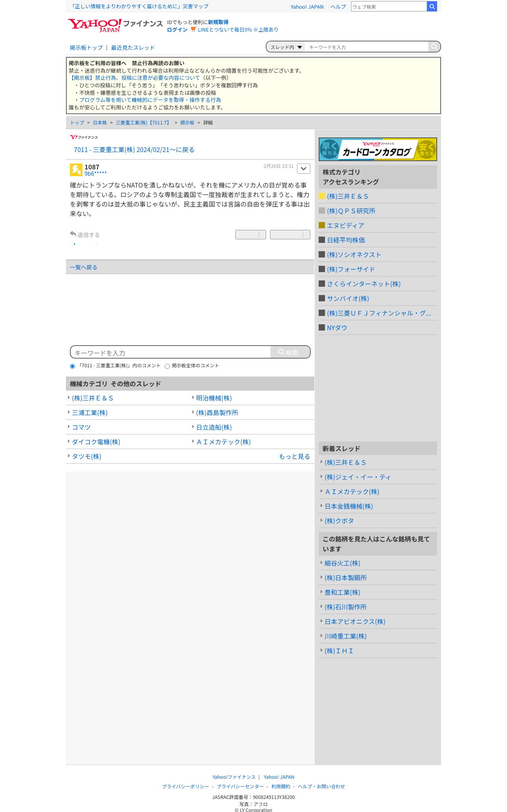The image size is (507, 812).
Task: Open ranking item (株)三菱ＵＦＪフィナンシャル
Action: 379,313
